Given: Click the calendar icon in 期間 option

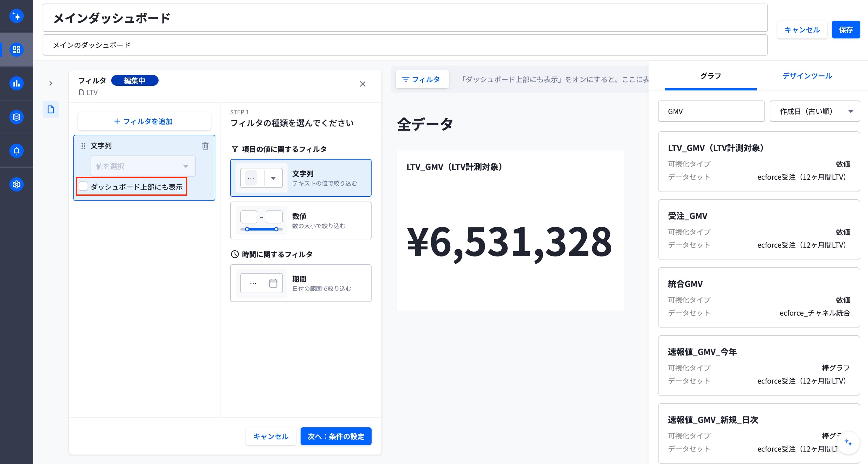Looking at the screenshot, I should pos(273,283).
